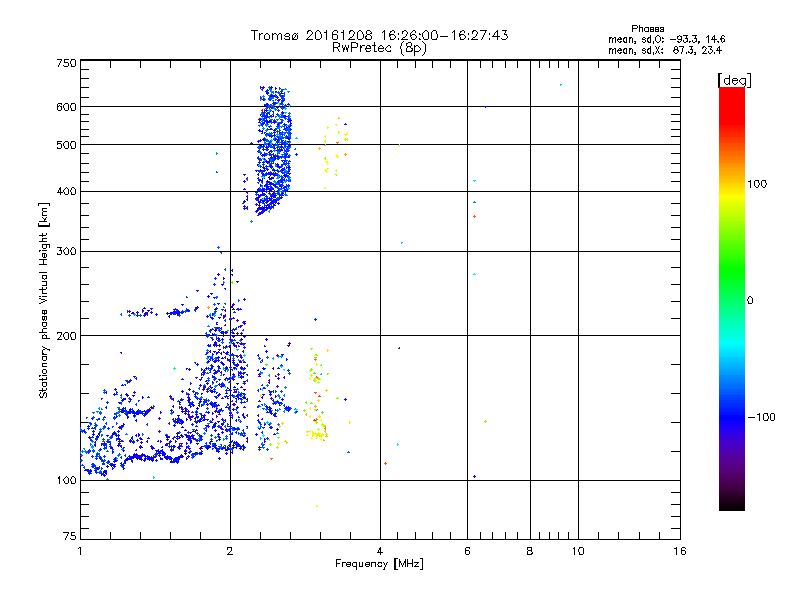Click the x-axis tick label "10"

click(578, 551)
